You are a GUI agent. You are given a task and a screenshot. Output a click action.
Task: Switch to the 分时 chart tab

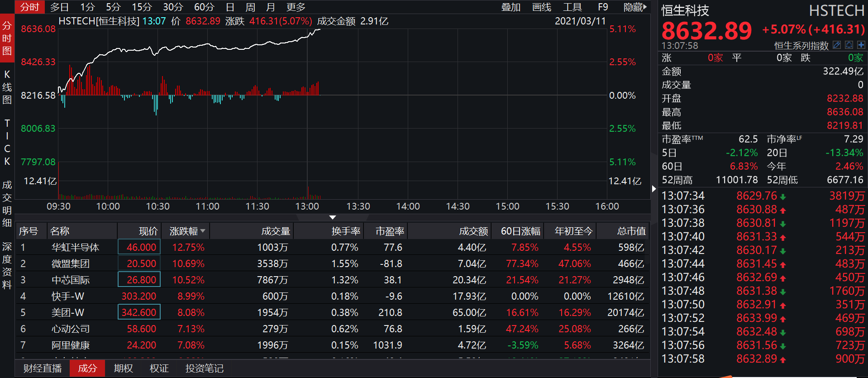click(x=30, y=7)
